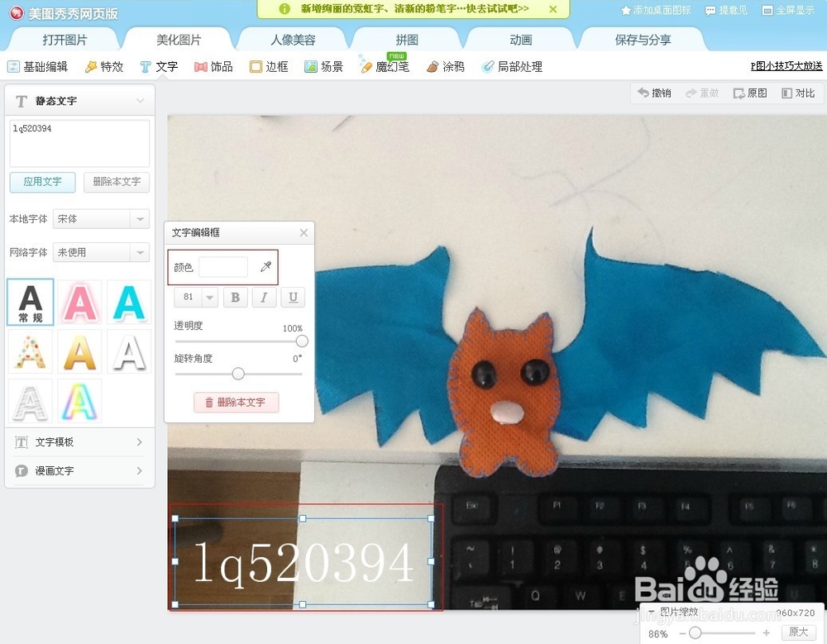
Task: Toggle bold B formatting
Action: point(236,298)
